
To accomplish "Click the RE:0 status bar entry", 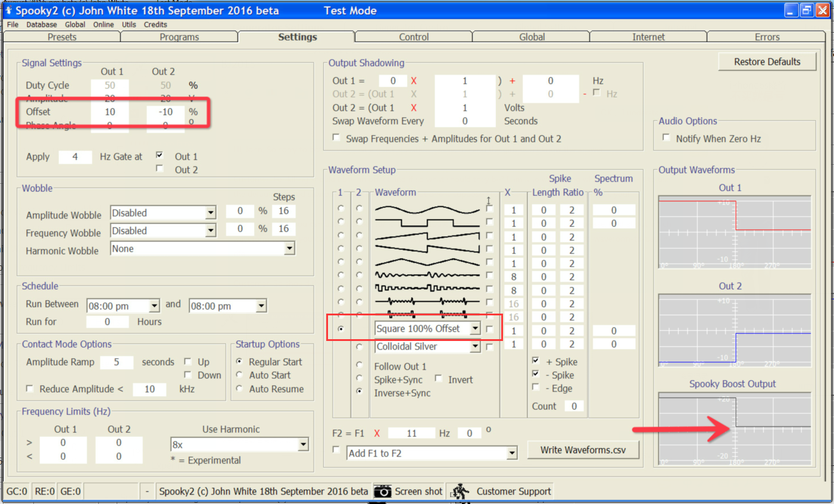I will click(x=44, y=492).
